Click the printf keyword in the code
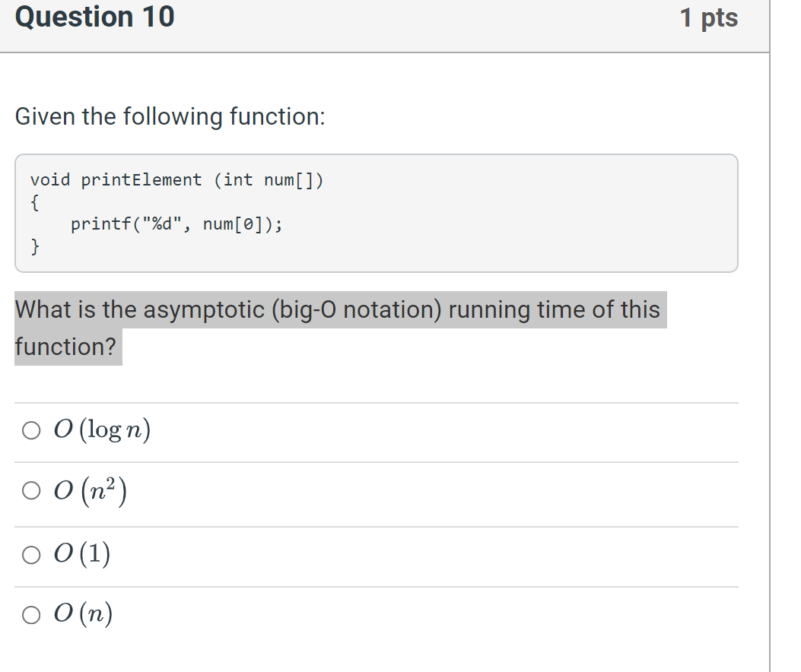This screenshot has width=801, height=672. tap(95, 224)
